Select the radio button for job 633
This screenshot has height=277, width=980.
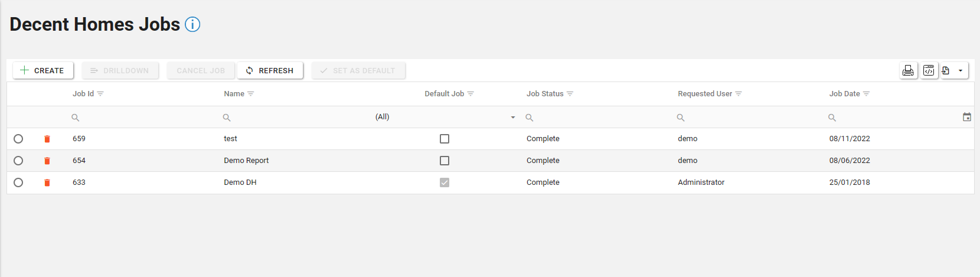pyautogui.click(x=18, y=183)
